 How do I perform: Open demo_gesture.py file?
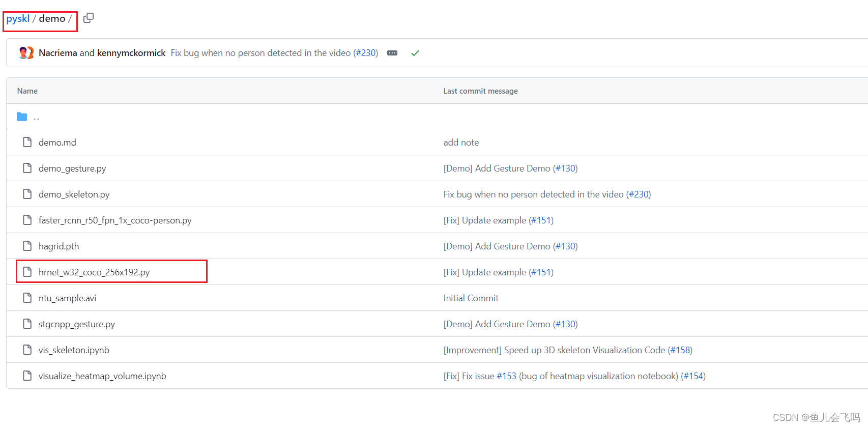coord(72,168)
